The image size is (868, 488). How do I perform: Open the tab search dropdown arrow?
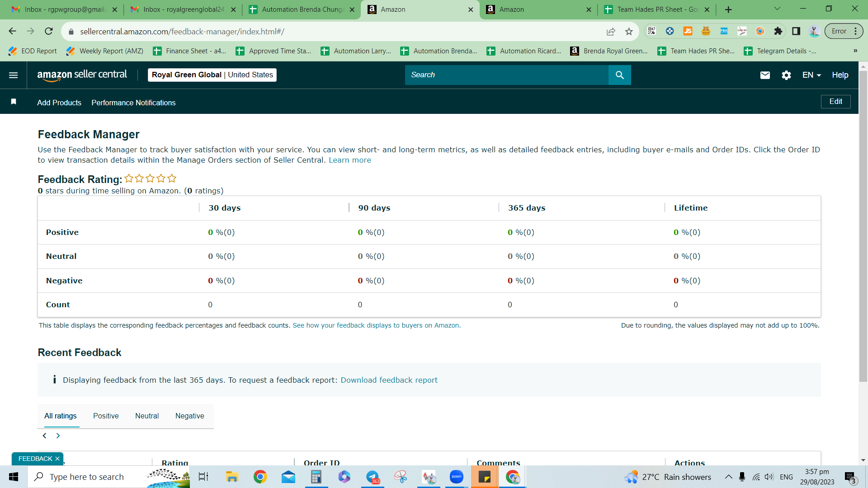point(777,9)
